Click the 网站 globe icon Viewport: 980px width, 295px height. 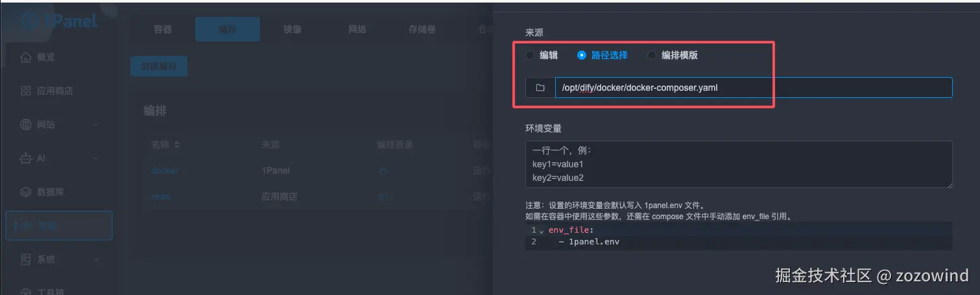[26, 124]
